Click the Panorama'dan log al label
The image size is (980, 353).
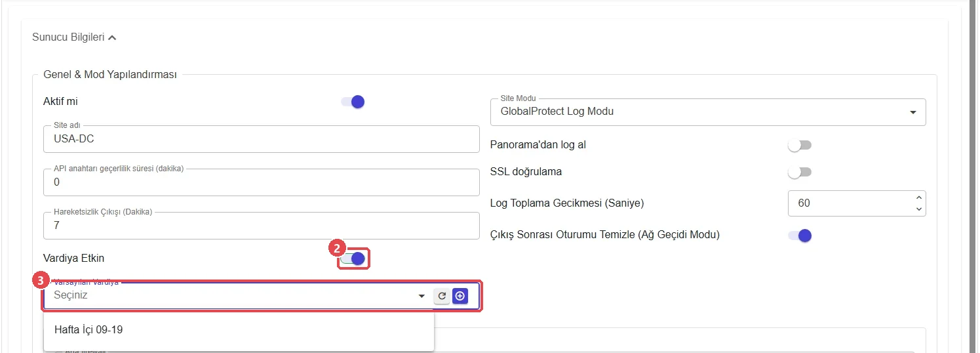click(538, 145)
